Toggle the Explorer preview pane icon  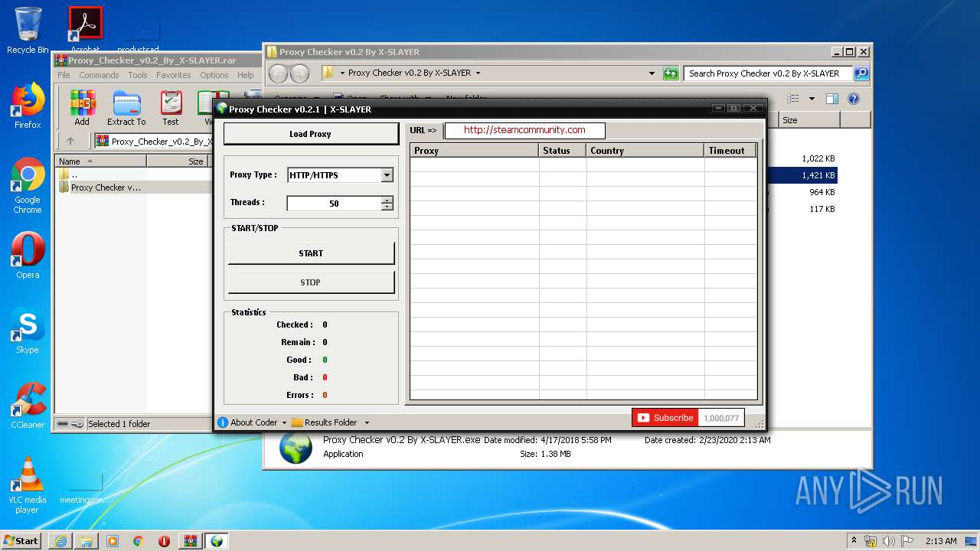832,99
